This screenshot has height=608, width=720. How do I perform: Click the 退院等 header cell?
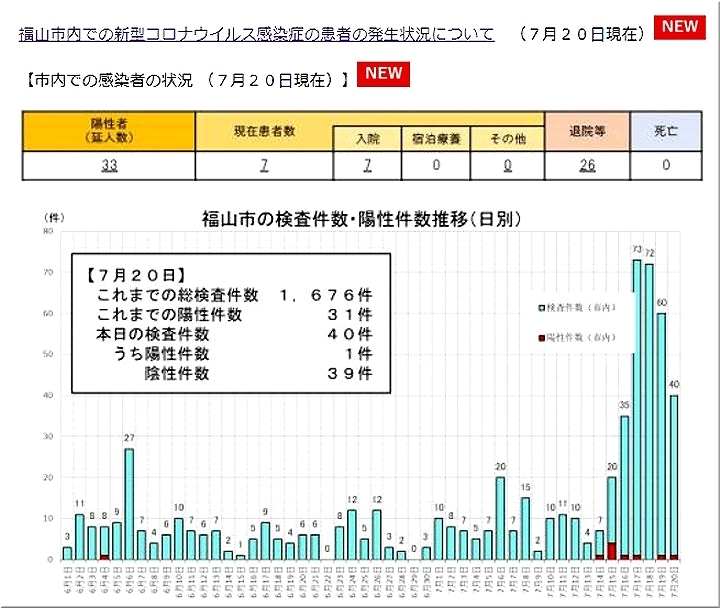pyautogui.click(x=585, y=130)
